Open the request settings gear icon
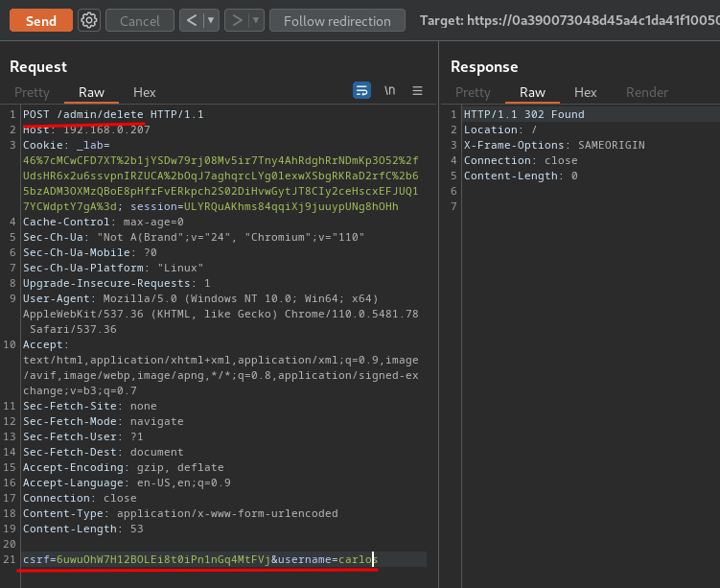Screen dimensions: 720x588 (x=89, y=20)
